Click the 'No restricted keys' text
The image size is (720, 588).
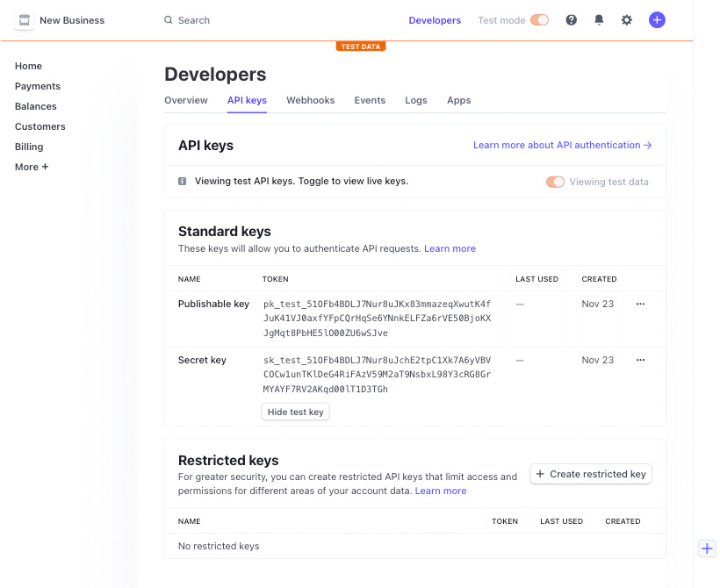tap(219, 546)
